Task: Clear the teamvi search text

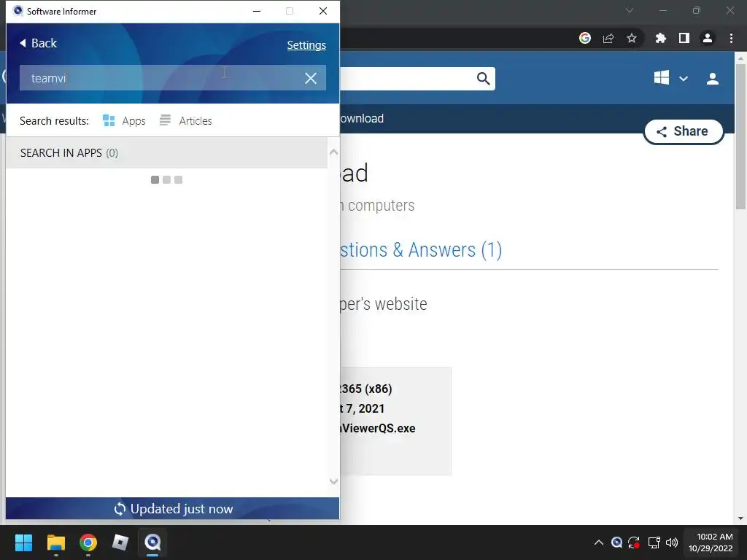Action: tap(311, 78)
